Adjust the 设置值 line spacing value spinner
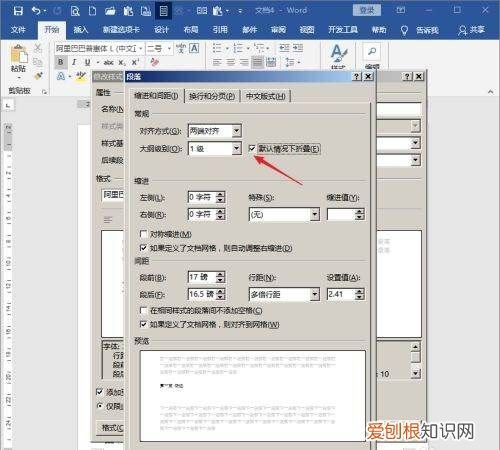 click(x=360, y=294)
